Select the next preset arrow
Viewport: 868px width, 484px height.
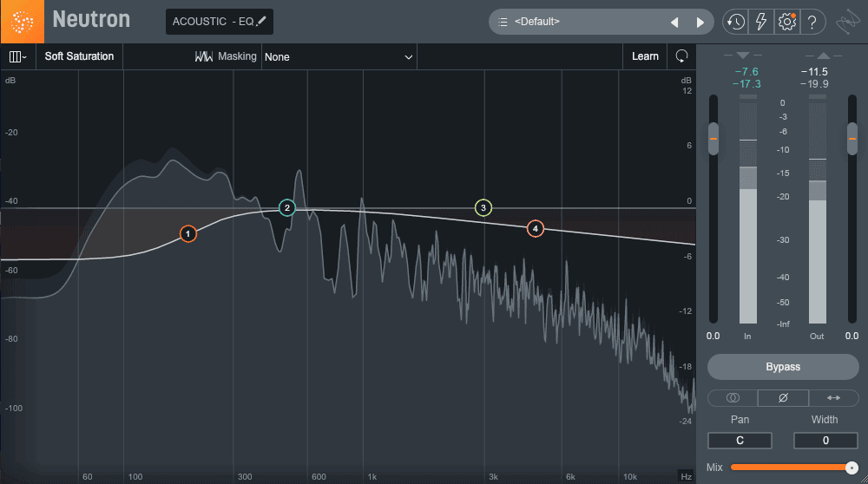[x=700, y=23]
